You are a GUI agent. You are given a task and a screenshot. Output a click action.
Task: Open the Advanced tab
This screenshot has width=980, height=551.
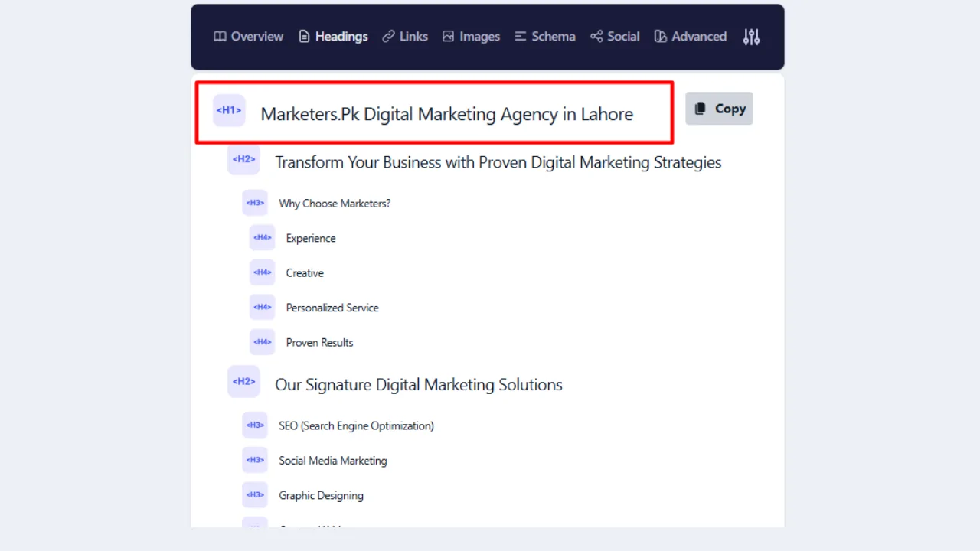pos(690,37)
